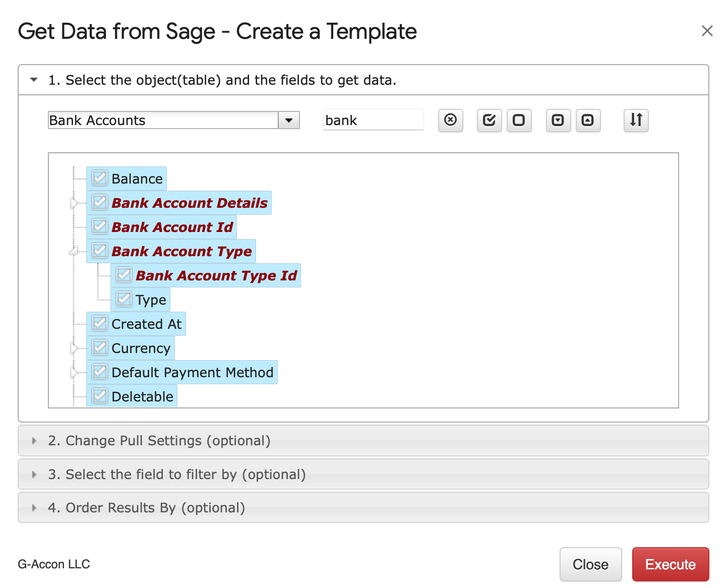The image size is (728, 588).
Task: Click the expand all nodes icon
Action: pyautogui.click(x=558, y=121)
